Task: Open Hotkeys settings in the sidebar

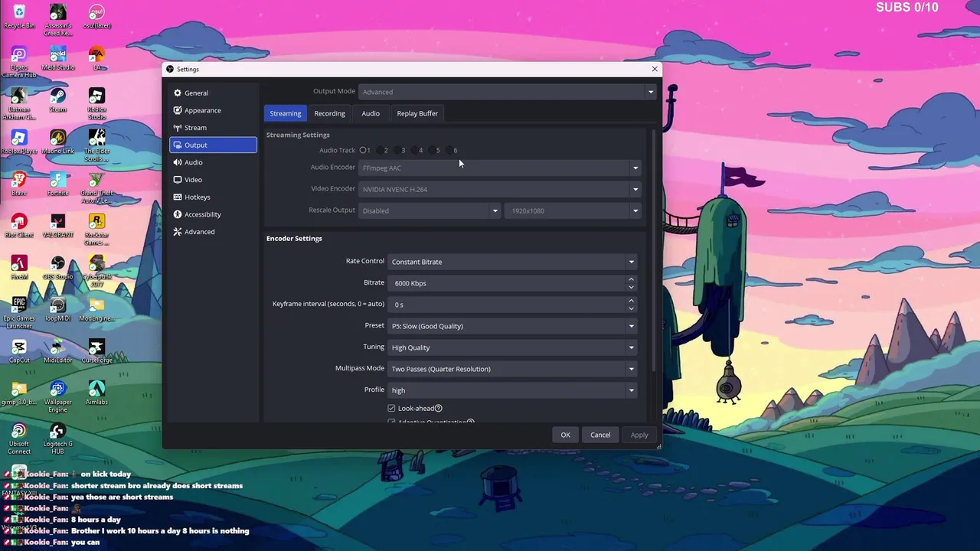Action: click(213, 197)
